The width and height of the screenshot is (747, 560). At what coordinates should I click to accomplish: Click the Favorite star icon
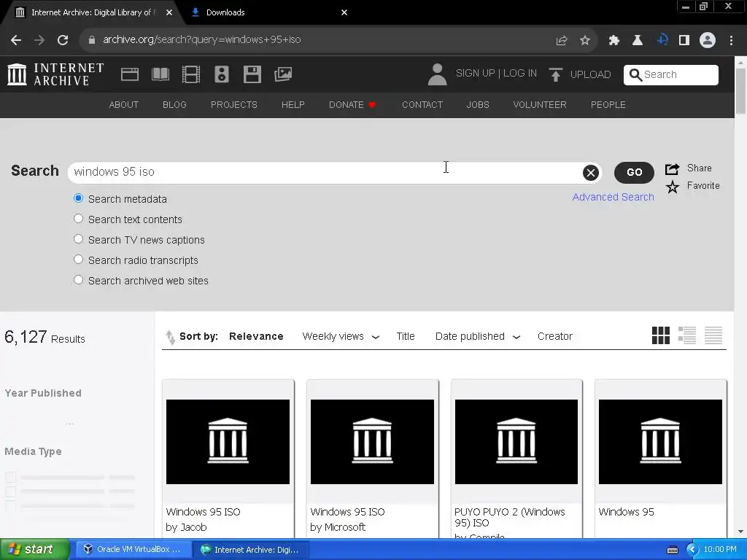tap(672, 187)
